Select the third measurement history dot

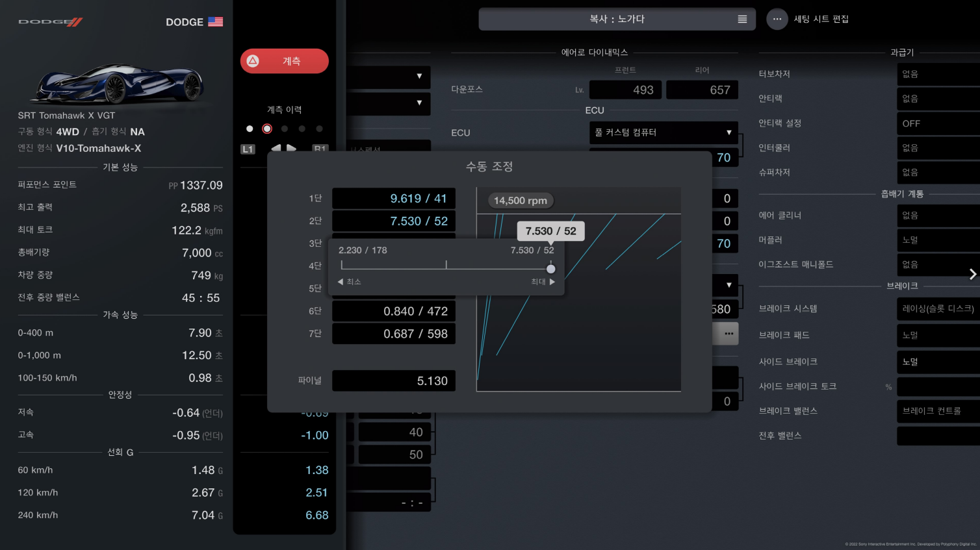pos(285,129)
